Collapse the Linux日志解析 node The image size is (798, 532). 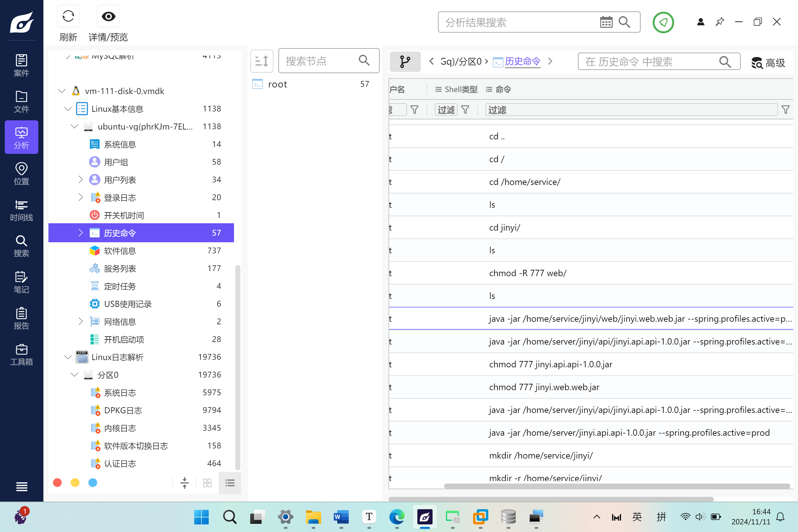(x=68, y=357)
